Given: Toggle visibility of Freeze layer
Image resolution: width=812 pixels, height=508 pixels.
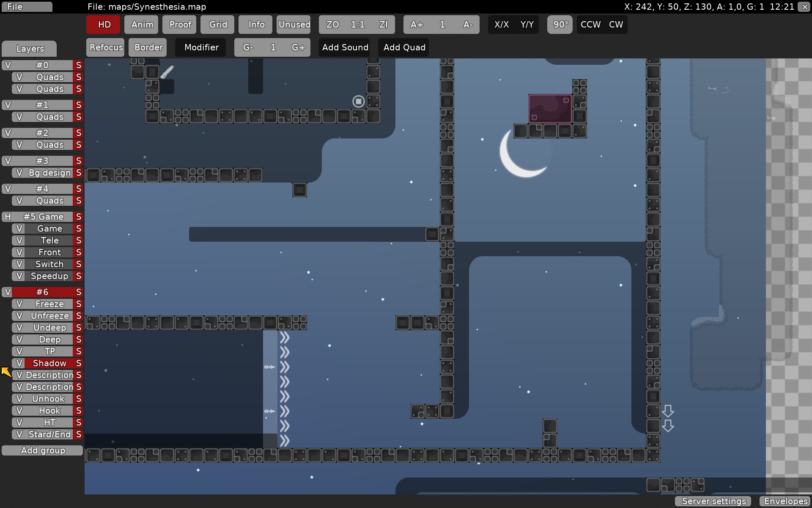Looking at the screenshot, I should click(x=20, y=304).
